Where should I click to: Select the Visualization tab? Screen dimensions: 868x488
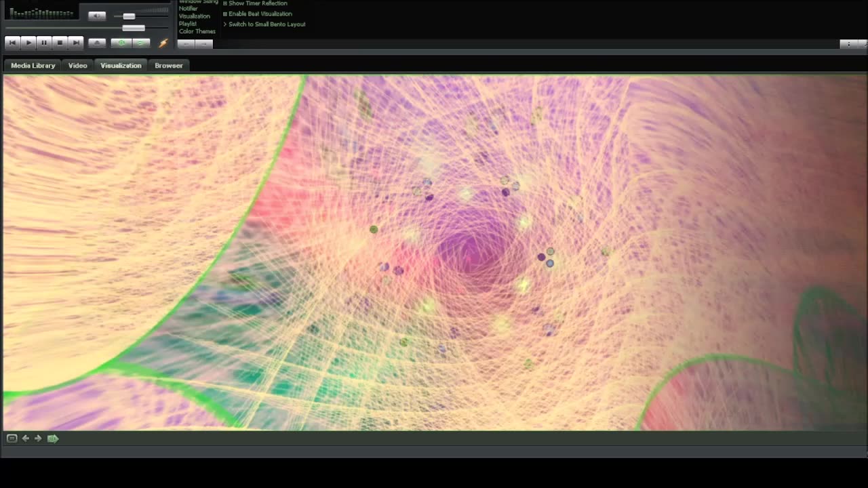click(121, 66)
